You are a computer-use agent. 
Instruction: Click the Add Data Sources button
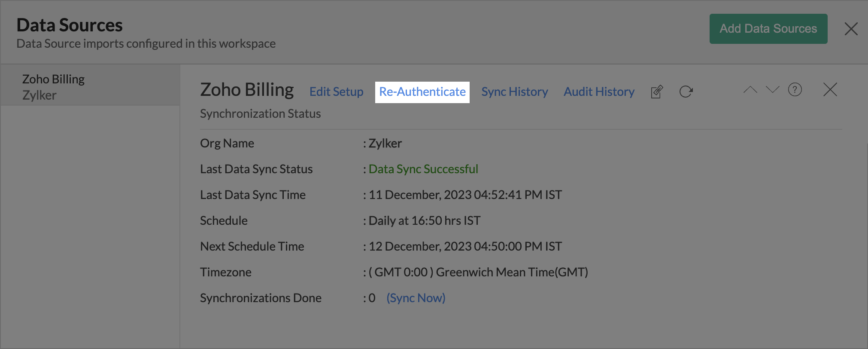pos(768,29)
